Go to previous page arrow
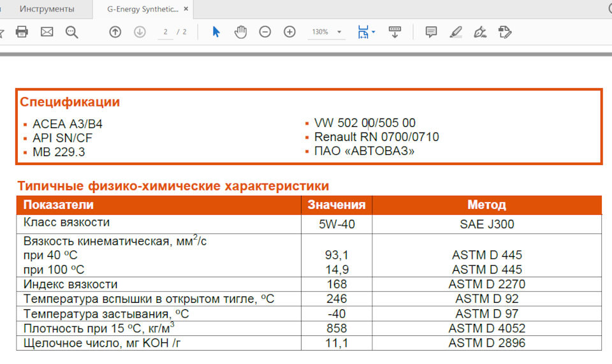The width and height of the screenshot is (612, 364). click(x=115, y=32)
